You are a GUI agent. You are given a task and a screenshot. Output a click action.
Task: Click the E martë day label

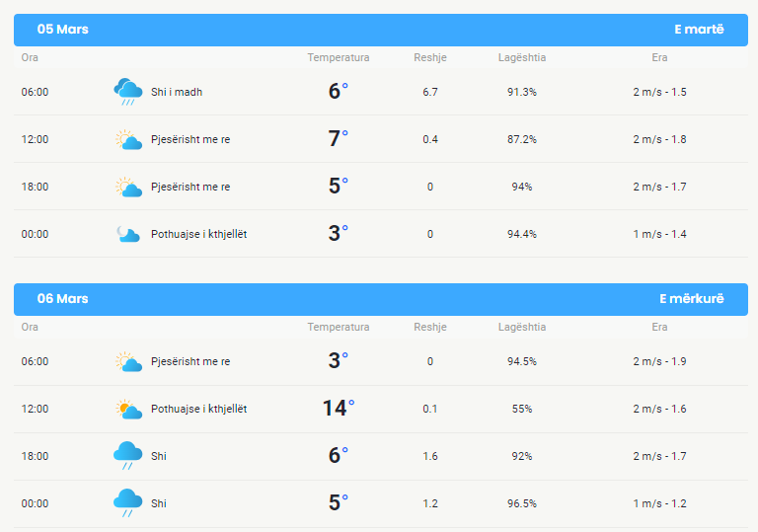click(x=699, y=29)
